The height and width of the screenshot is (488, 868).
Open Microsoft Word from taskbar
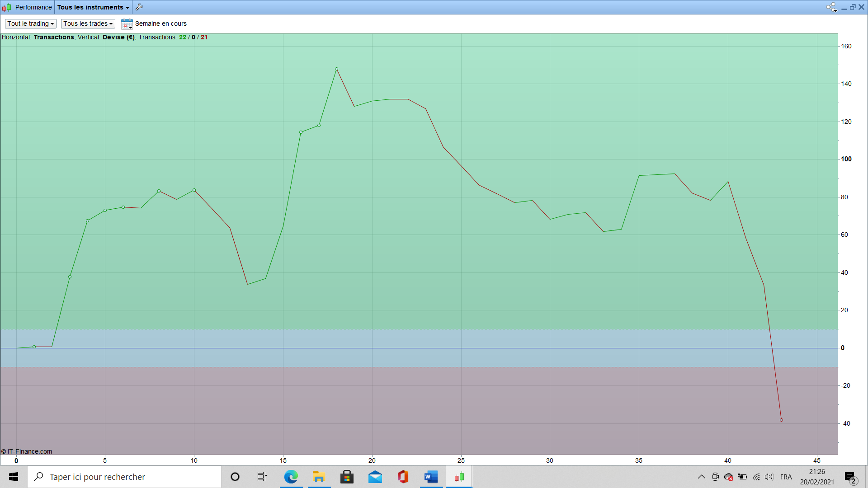431,477
